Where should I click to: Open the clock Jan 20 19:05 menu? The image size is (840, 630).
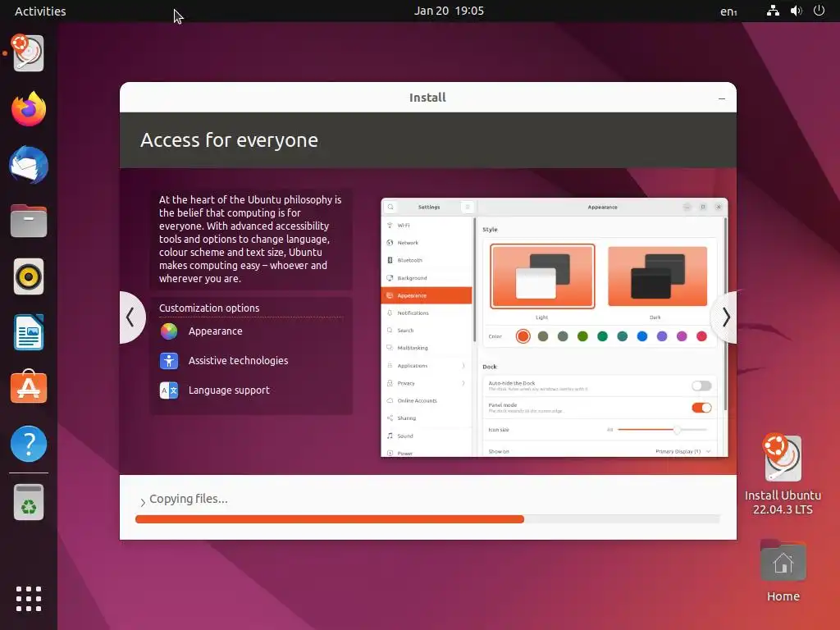coord(449,11)
